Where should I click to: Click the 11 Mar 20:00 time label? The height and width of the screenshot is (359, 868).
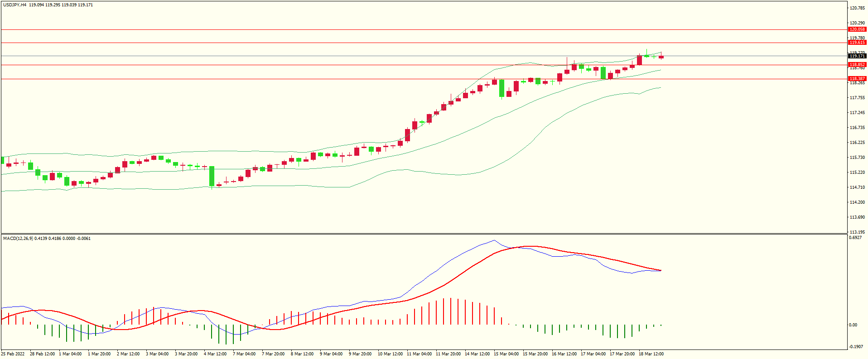[448, 354]
